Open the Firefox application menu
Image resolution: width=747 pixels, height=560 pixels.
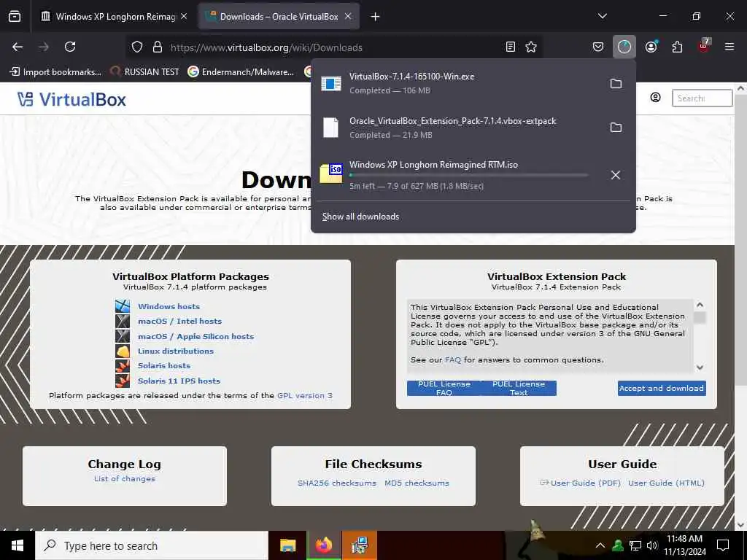click(729, 47)
